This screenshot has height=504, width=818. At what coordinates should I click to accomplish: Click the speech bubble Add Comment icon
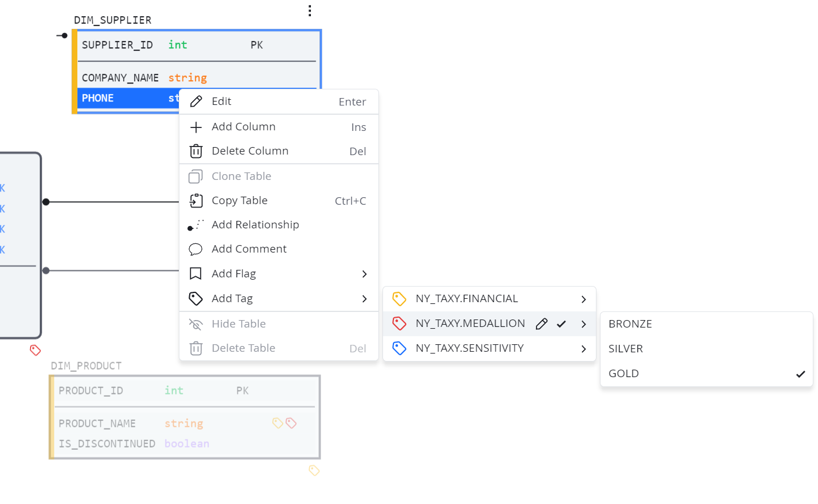tap(196, 249)
